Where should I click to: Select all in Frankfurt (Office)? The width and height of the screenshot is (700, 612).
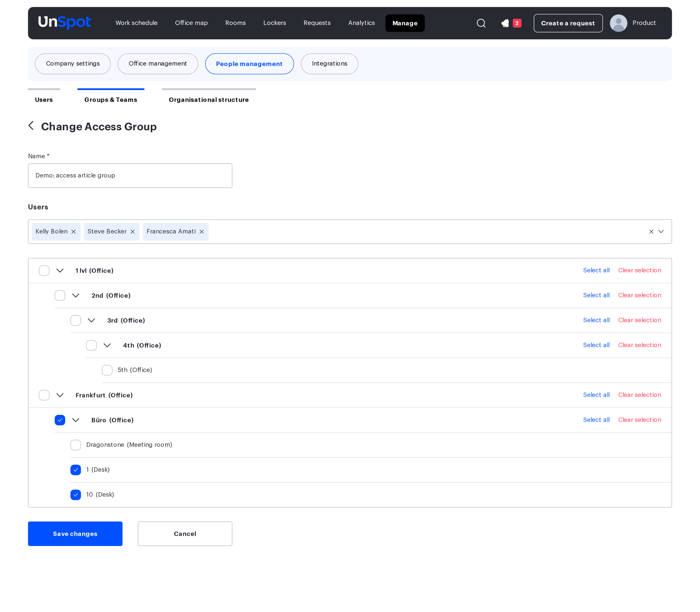click(596, 395)
